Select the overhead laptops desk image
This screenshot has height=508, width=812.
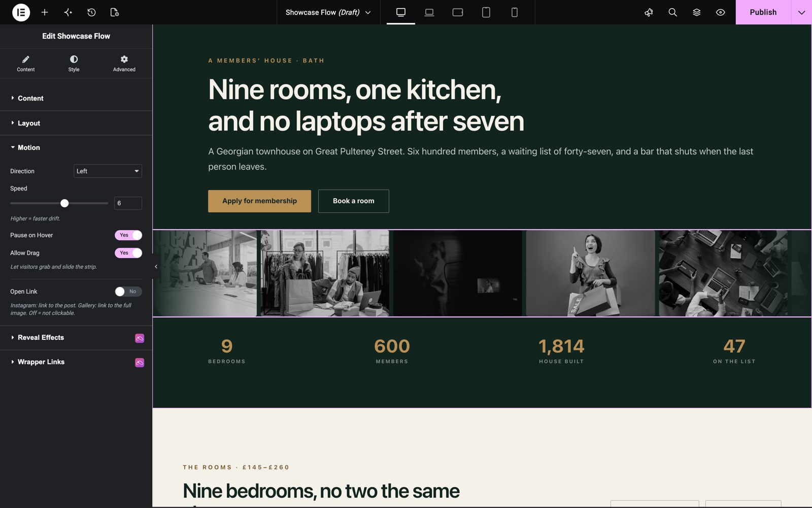(723, 273)
